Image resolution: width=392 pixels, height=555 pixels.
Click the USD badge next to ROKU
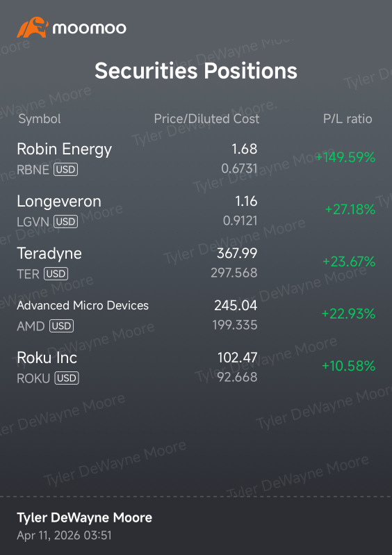pos(67,378)
